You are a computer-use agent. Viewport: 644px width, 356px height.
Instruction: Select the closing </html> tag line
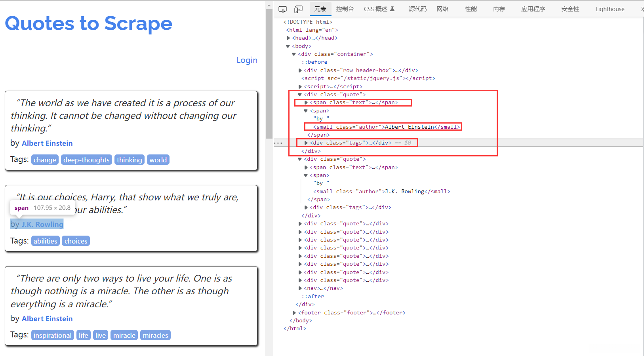point(295,329)
